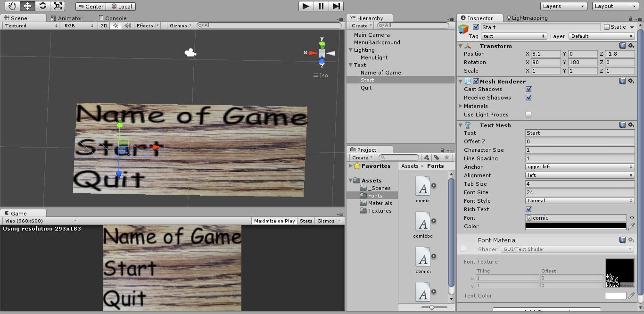
Task: Enable Use Light Probes
Action: [x=528, y=114]
